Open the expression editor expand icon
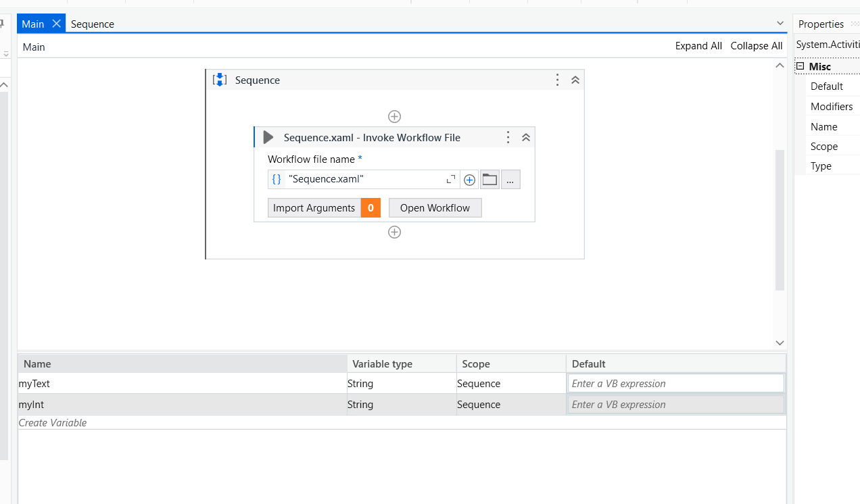Viewport: 860px width, 504px height. point(450,180)
